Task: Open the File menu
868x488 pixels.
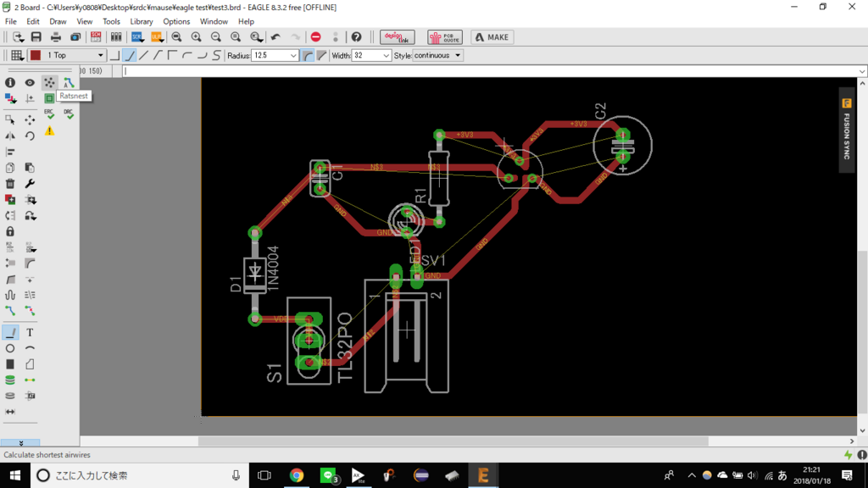Action: tap(10, 21)
